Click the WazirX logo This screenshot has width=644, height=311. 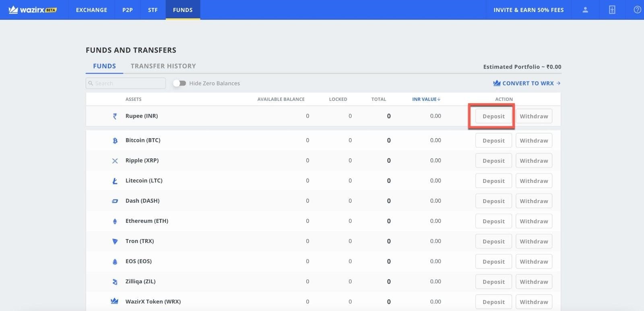pyautogui.click(x=33, y=10)
